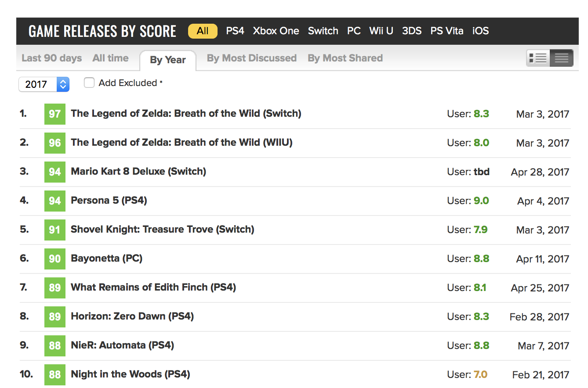Open the By Most Shared tab
588x388 pixels.
point(345,58)
